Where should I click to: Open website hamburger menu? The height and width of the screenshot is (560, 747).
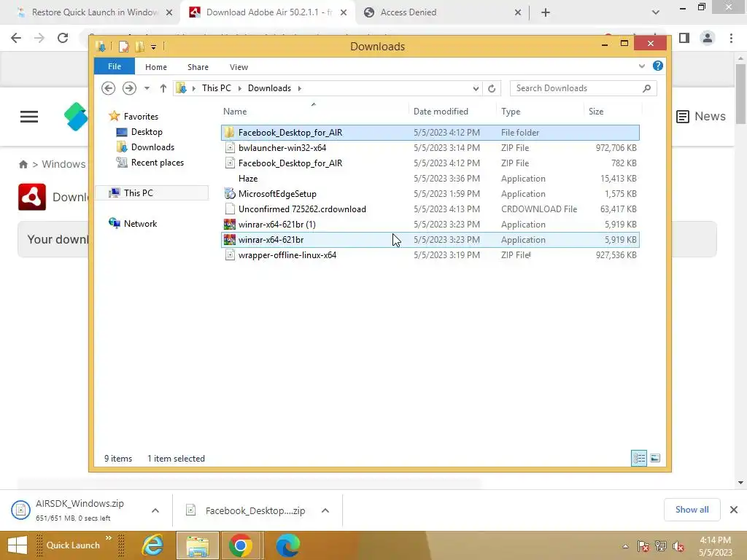(x=29, y=116)
